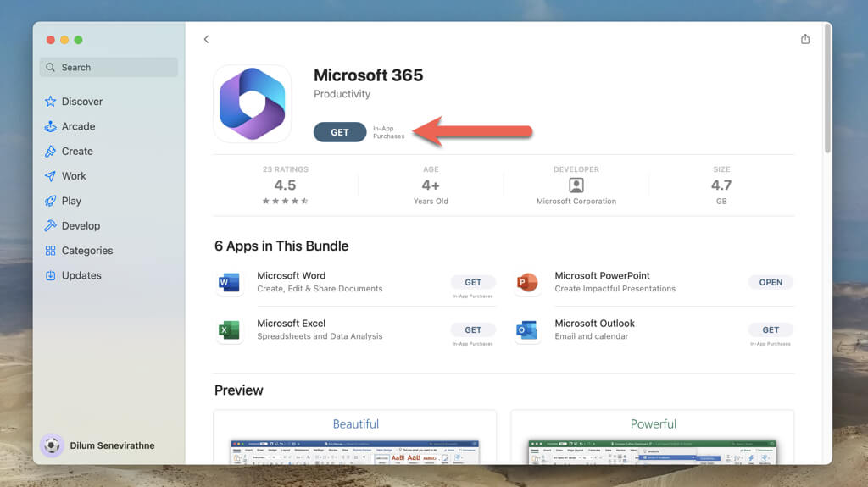
Task: Click the Arcade joystick icon
Action: pyautogui.click(x=50, y=126)
